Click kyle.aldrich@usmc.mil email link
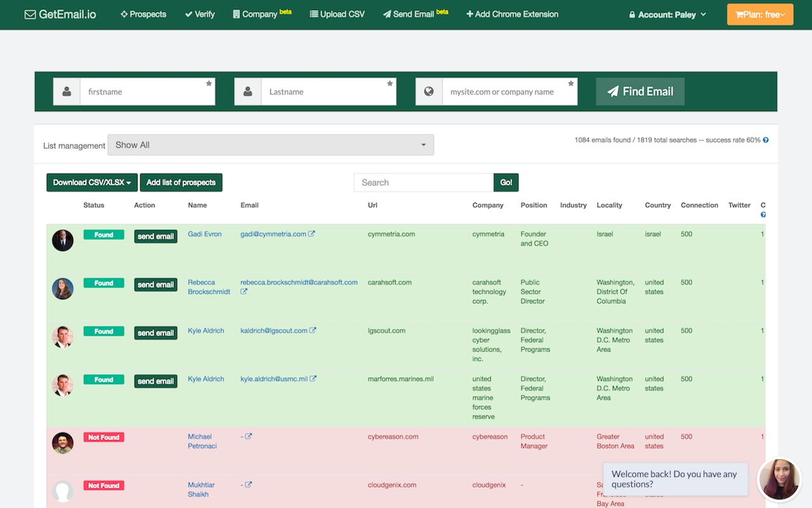 [x=274, y=378]
